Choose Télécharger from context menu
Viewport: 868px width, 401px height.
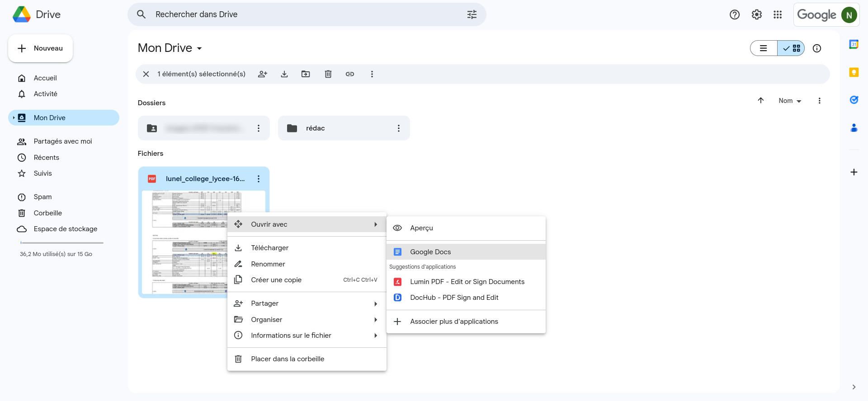307,248
